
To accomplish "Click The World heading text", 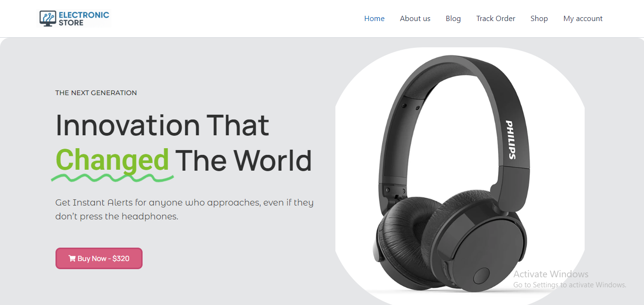I will (244, 160).
